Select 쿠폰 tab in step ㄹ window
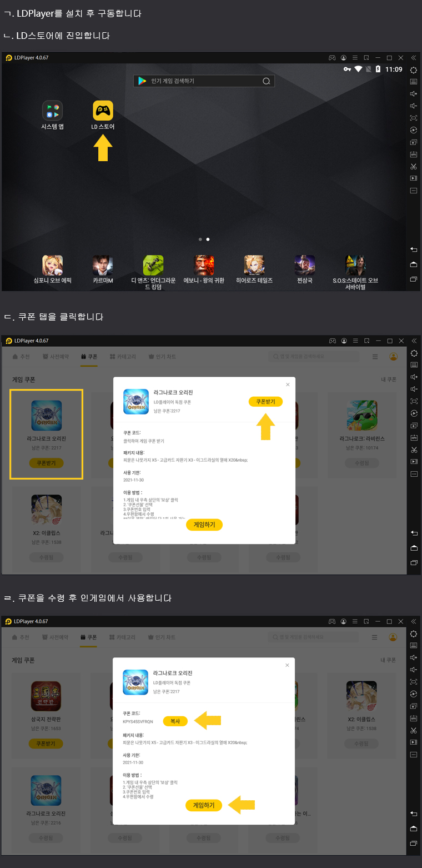422x868 pixels. tap(89, 637)
